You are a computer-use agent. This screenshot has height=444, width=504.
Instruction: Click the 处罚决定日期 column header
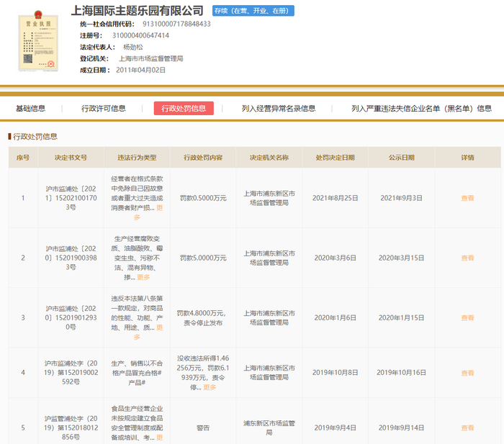(x=335, y=158)
